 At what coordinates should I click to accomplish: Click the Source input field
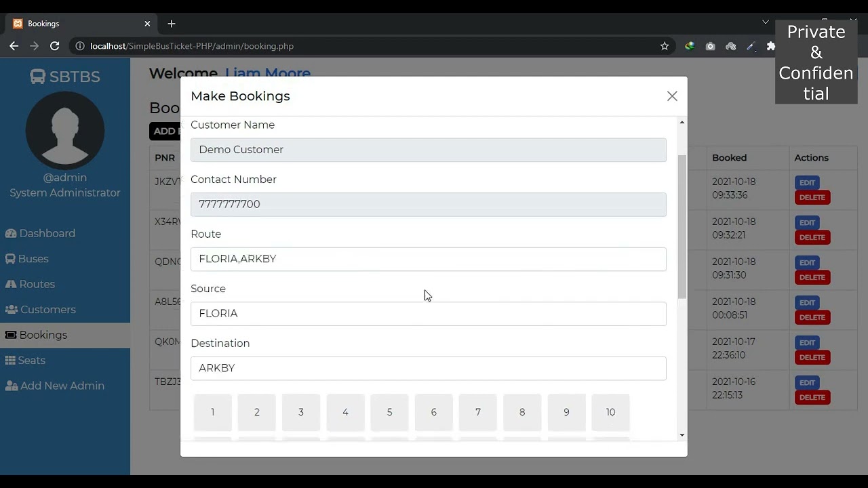[x=429, y=314]
